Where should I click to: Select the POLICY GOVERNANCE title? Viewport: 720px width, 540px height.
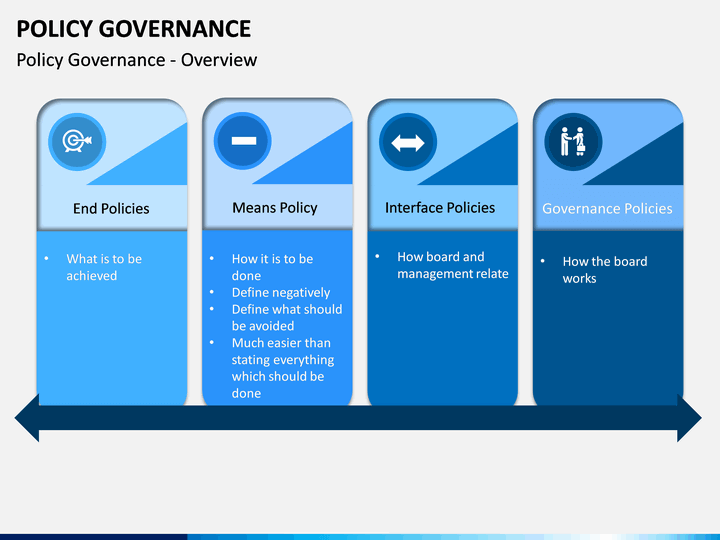(x=134, y=29)
